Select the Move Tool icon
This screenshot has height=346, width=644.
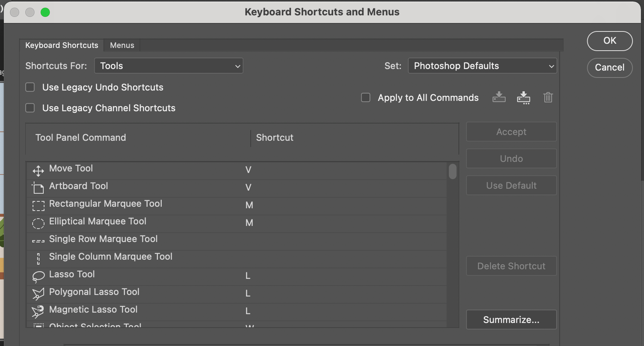(38, 171)
